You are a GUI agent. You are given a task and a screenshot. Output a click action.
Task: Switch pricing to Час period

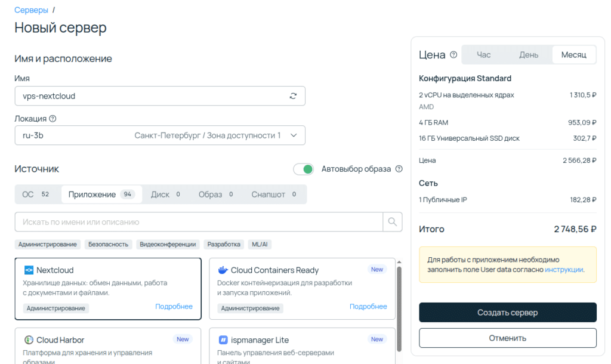tap(483, 54)
